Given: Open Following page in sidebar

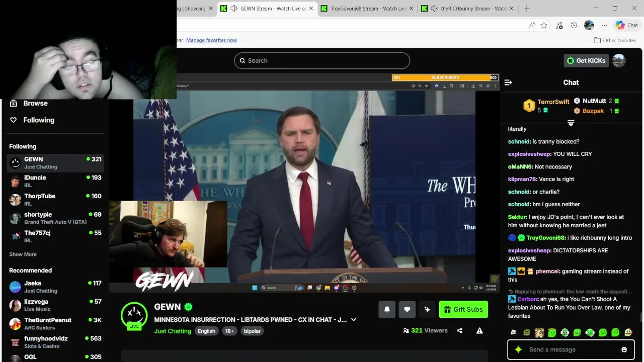Looking at the screenshot, I should click(32, 120).
